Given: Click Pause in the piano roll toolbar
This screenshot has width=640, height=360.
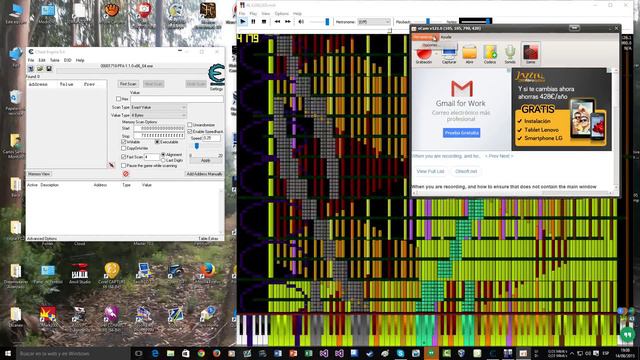Looking at the screenshot, I should click(253, 22).
